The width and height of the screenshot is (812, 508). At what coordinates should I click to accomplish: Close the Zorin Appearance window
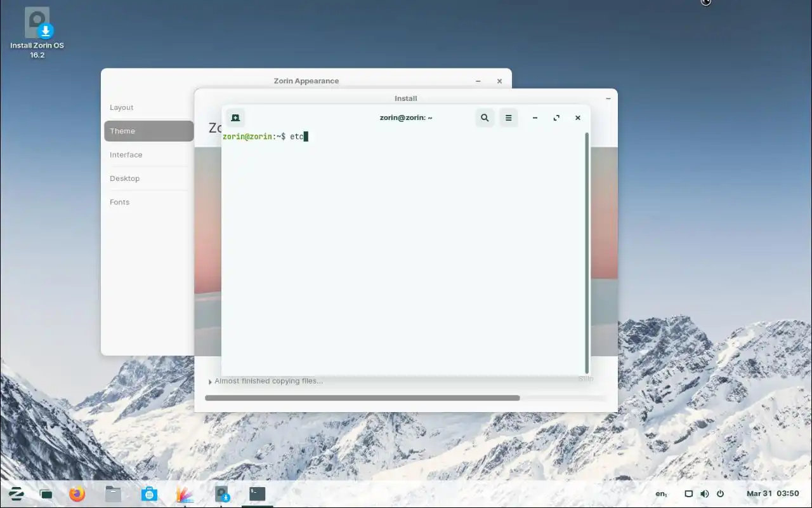(499, 81)
